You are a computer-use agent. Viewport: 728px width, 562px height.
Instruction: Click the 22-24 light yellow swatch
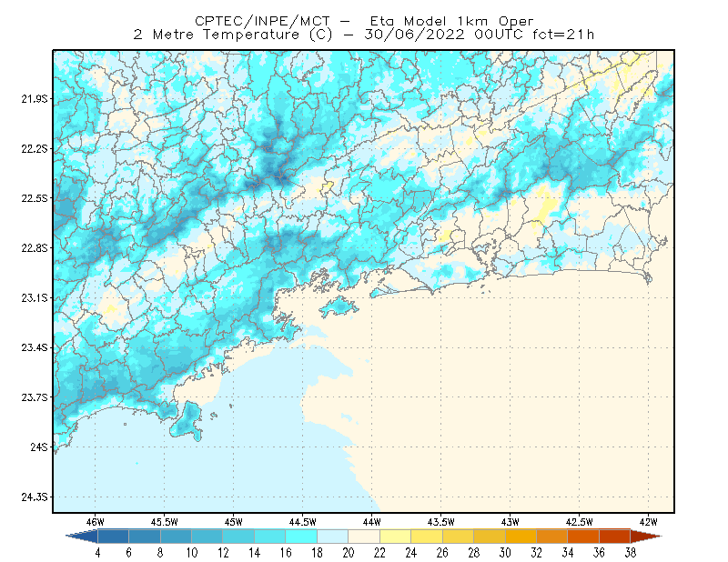point(396,537)
